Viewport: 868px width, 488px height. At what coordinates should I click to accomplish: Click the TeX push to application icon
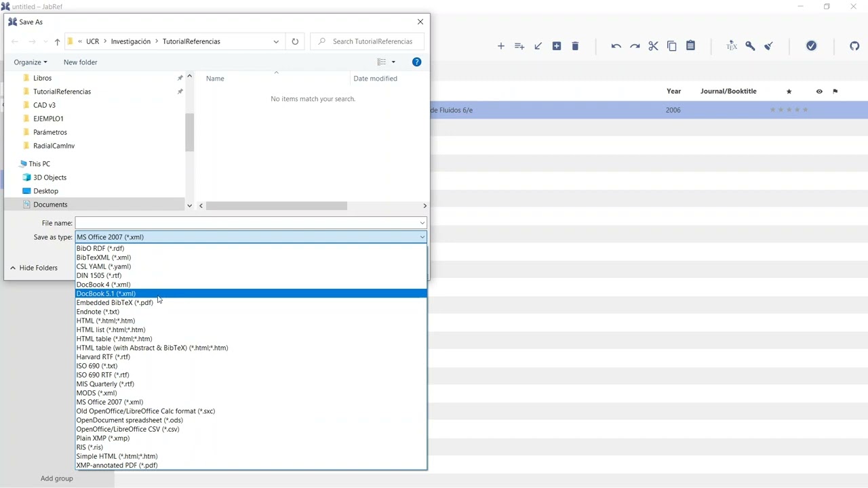click(x=731, y=46)
